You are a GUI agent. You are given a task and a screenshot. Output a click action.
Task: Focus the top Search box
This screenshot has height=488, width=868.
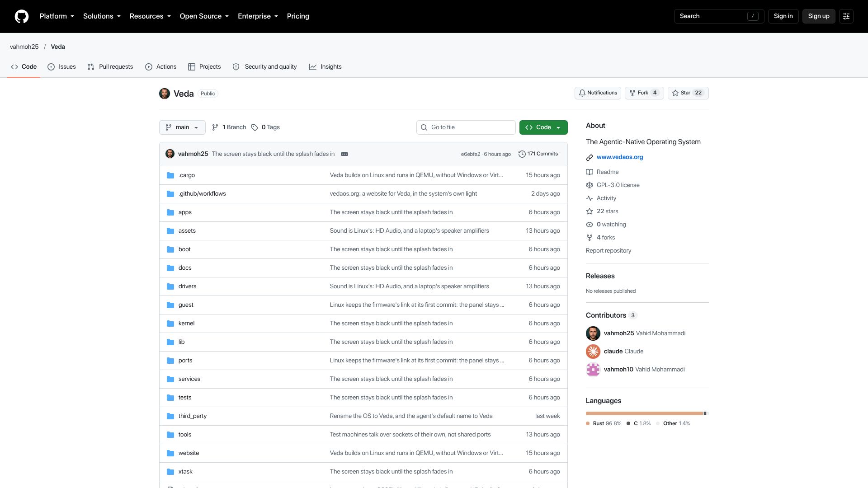pos(719,16)
